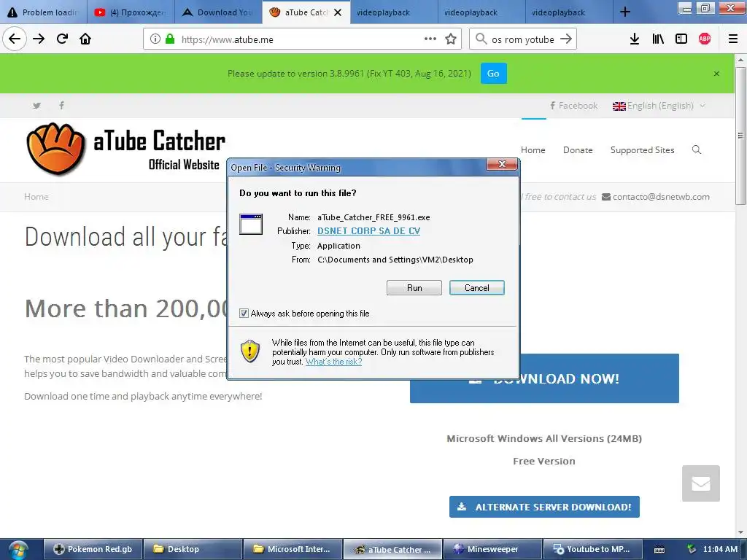
Task: Open the Firefox hamburger menu
Action: pos(733,39)
